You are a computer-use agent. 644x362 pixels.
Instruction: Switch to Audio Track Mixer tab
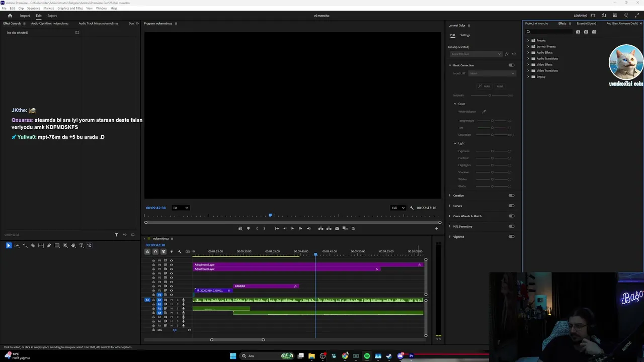(98, 23)
